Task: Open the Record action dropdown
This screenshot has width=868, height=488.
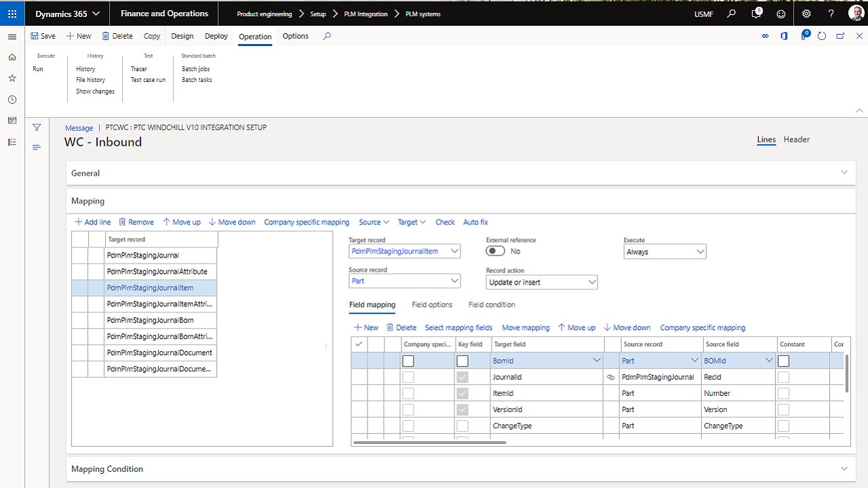Action: 541,282
